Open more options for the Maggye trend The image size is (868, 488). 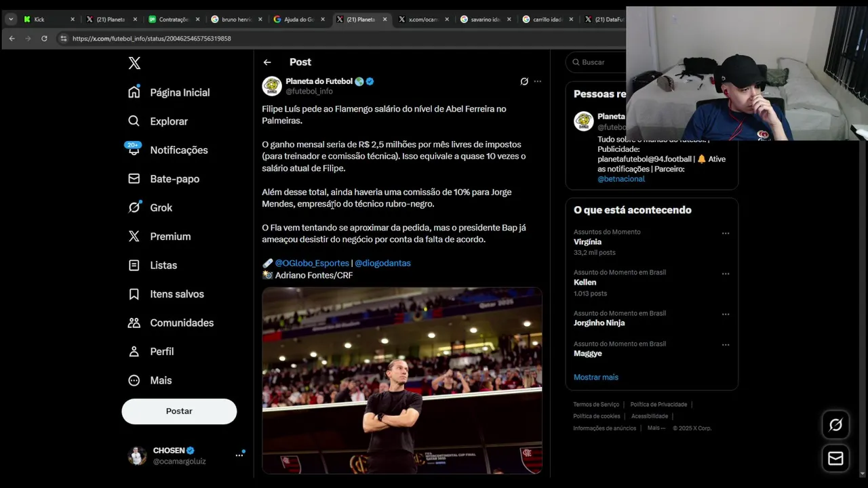pos(726,345)
